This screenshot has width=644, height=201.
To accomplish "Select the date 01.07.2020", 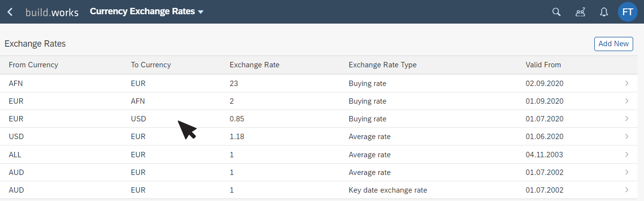I will click(545, 119).
